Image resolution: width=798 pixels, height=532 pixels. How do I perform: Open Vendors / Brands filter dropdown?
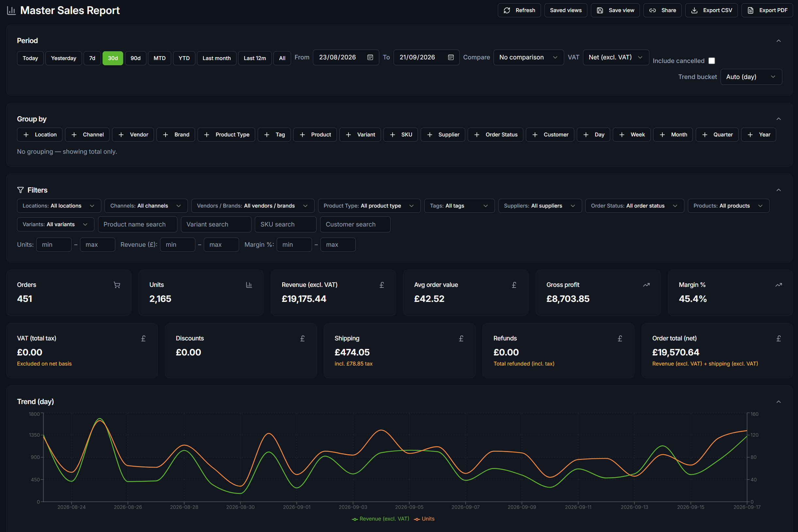(x=252, y=206)
